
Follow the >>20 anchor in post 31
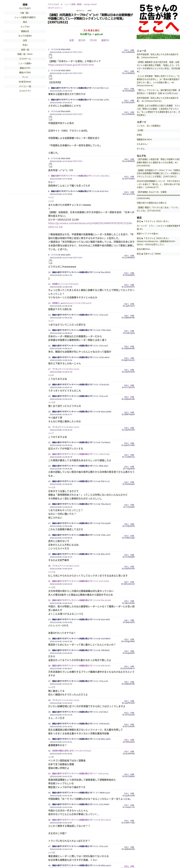[52, 587]
